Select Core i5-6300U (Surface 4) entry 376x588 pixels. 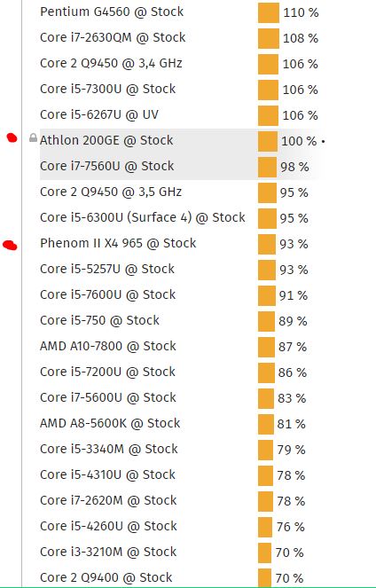pyautogui.click(x=143, y=217)
